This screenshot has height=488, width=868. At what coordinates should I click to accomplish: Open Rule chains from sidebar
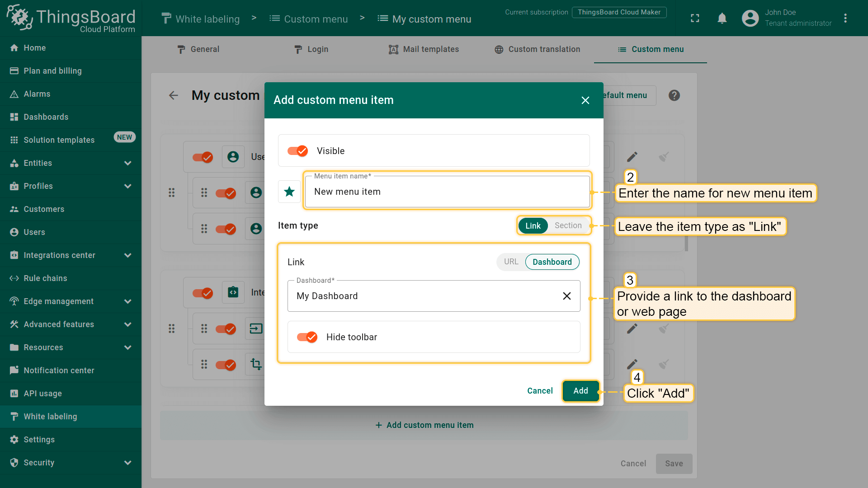coord(45,278)
